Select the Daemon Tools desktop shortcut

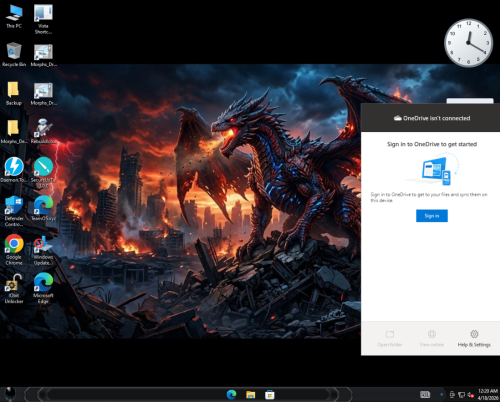pyautogui.click(x=14, y=170)
